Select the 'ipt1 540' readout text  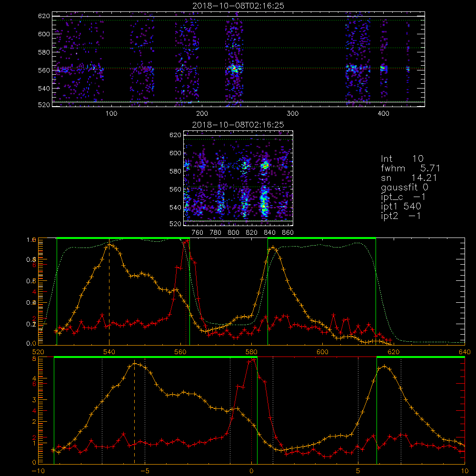coord(401,207)
